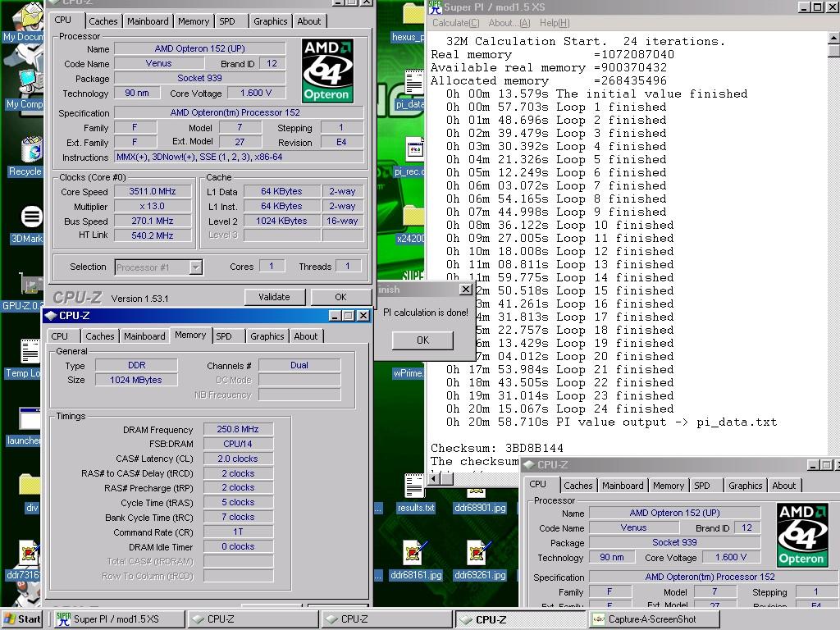
Task: Open the My Computer desktop icon
Action: (x=30, y=80)
